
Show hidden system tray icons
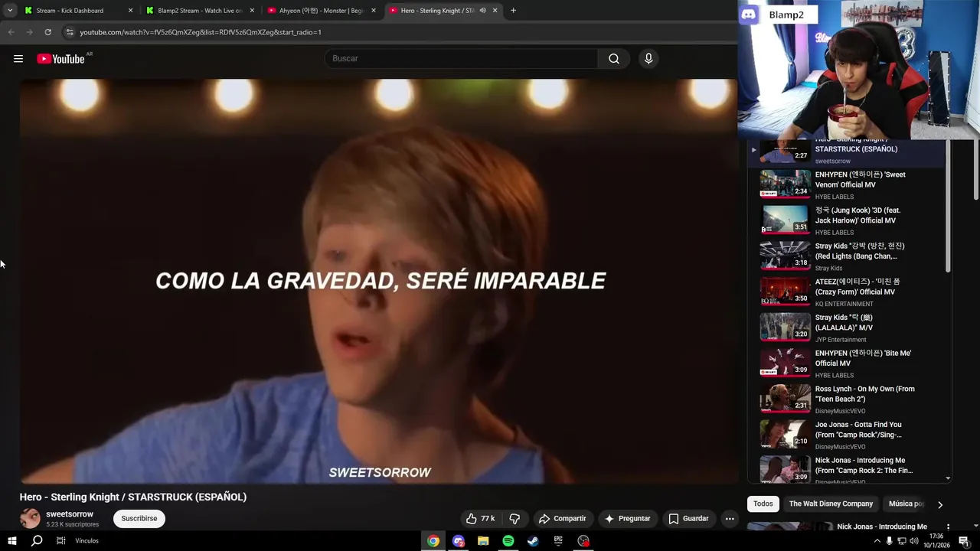877,541
